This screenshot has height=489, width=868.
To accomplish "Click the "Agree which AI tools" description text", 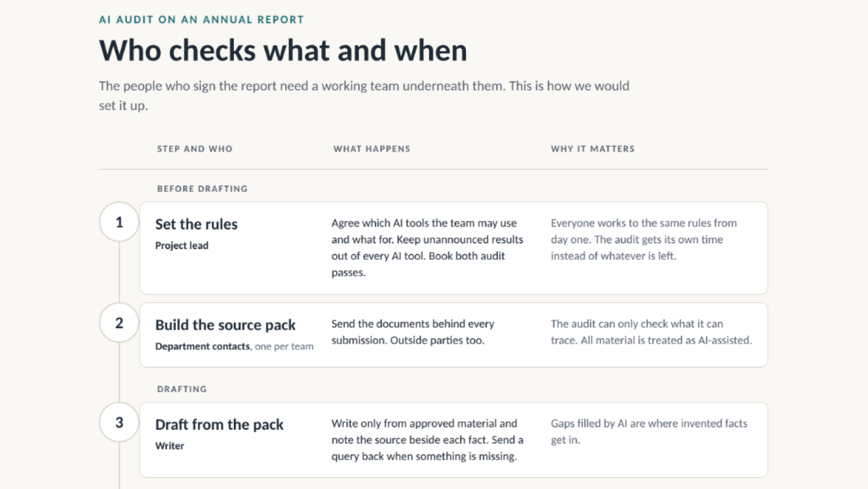I will pyautogui.click(x=427, y=247).
